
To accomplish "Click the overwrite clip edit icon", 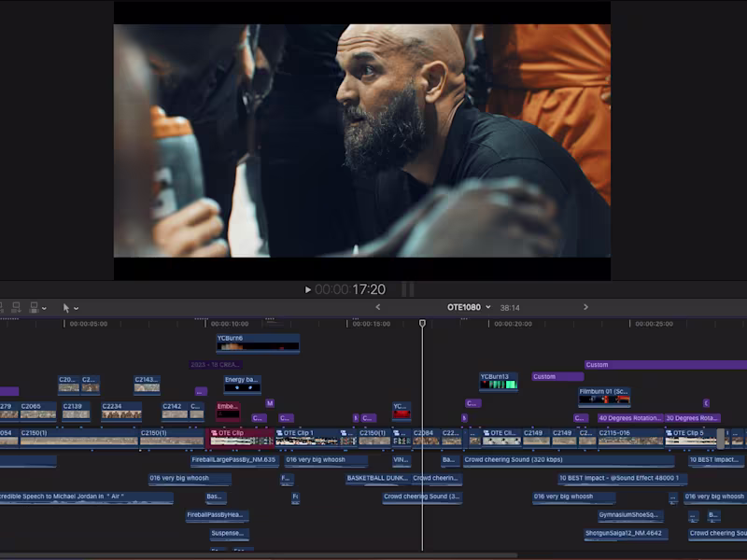I will (34, 307).
